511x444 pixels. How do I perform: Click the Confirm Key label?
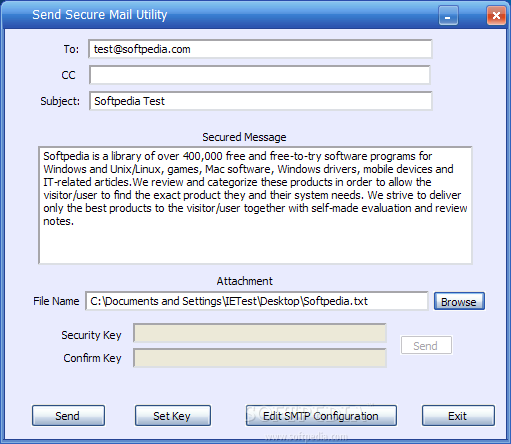tap(92, 358)
